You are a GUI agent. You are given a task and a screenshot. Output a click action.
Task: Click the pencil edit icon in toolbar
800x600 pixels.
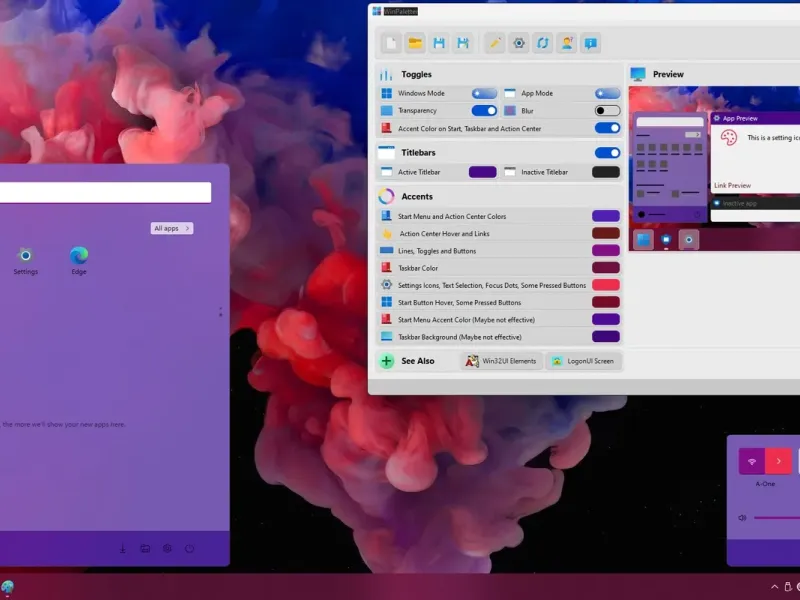pyautogui.click(x=495, y=43)
